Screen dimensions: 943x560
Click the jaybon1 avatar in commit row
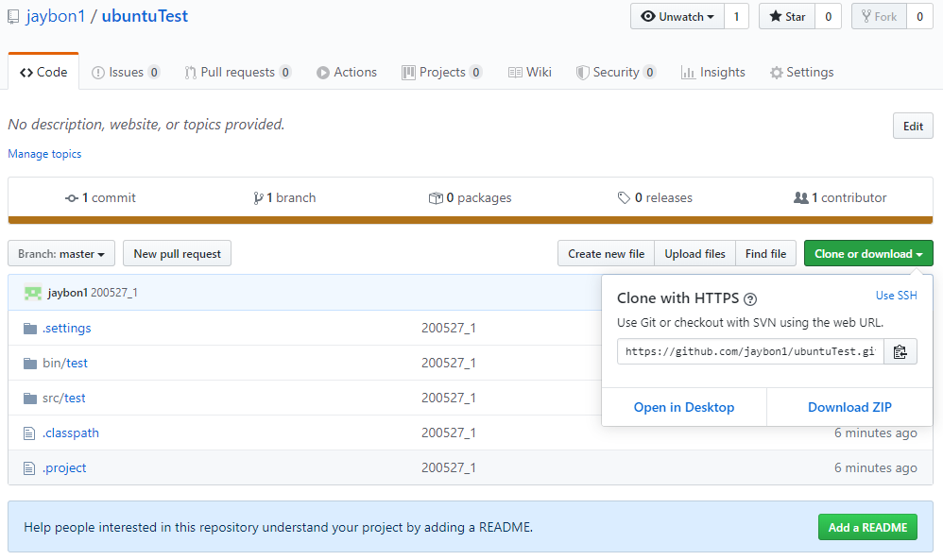[33, 293]
